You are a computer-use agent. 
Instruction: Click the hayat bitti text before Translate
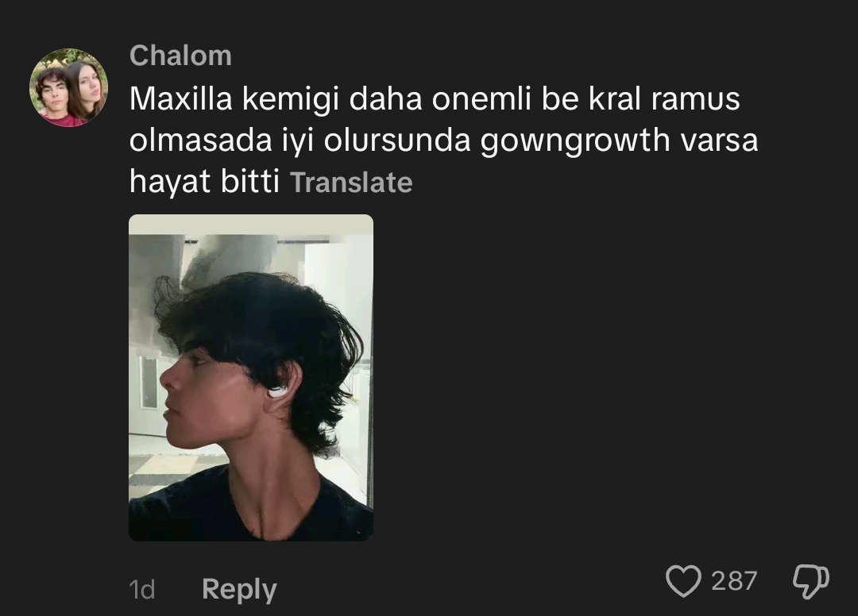coord(205,182)
